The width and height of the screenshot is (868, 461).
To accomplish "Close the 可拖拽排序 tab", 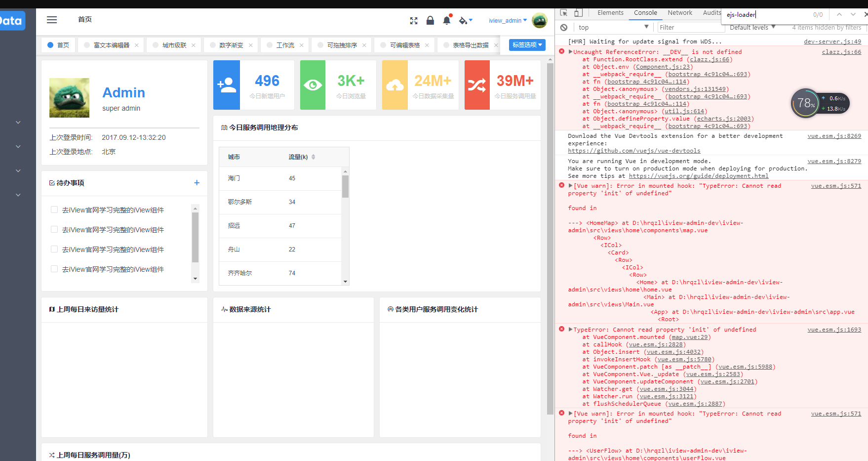I will coord(364,45).
